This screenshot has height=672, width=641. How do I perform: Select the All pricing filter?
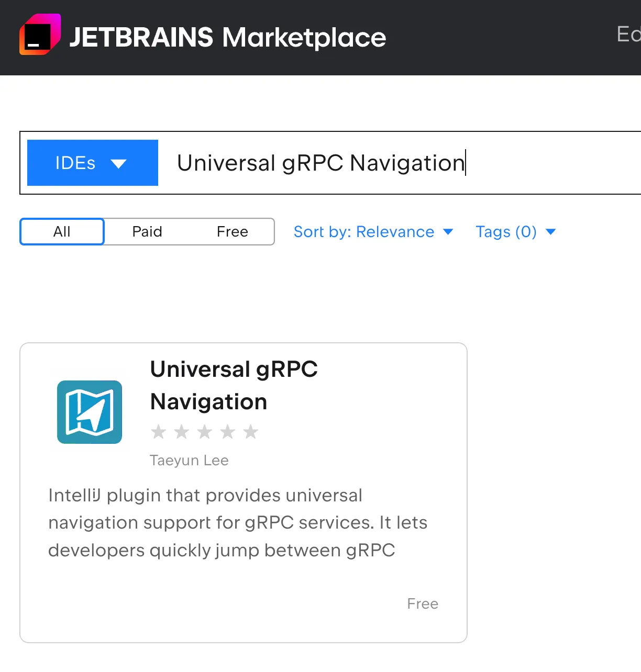click(x=62, y=232)
